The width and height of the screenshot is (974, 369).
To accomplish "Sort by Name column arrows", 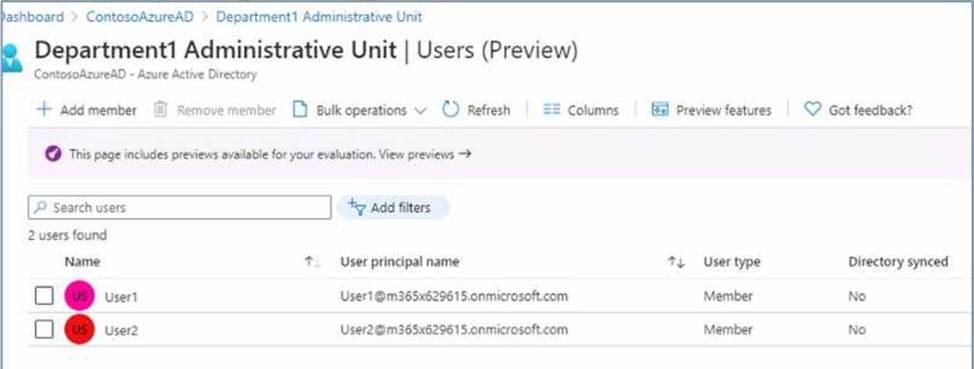I will click(312, 263).
